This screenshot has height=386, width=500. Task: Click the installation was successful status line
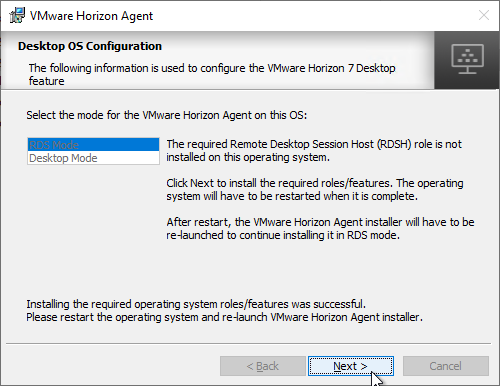coord(196,304)
